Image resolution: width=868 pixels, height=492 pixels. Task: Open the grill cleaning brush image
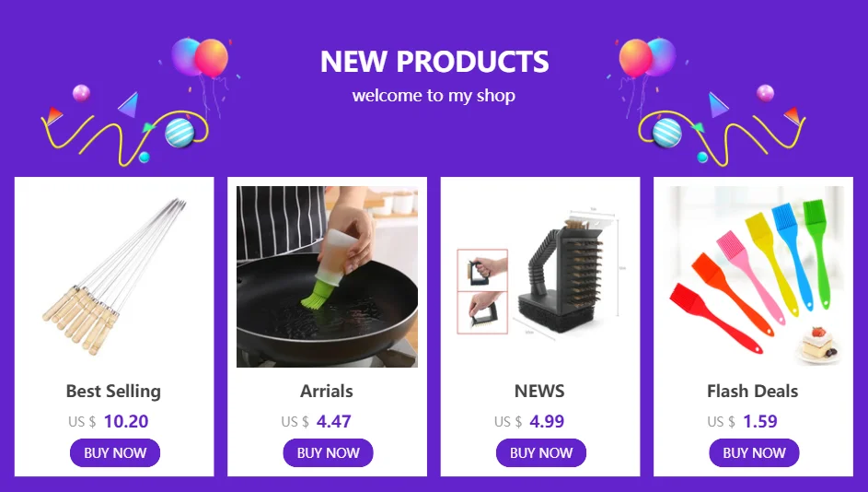click(540, 276)
